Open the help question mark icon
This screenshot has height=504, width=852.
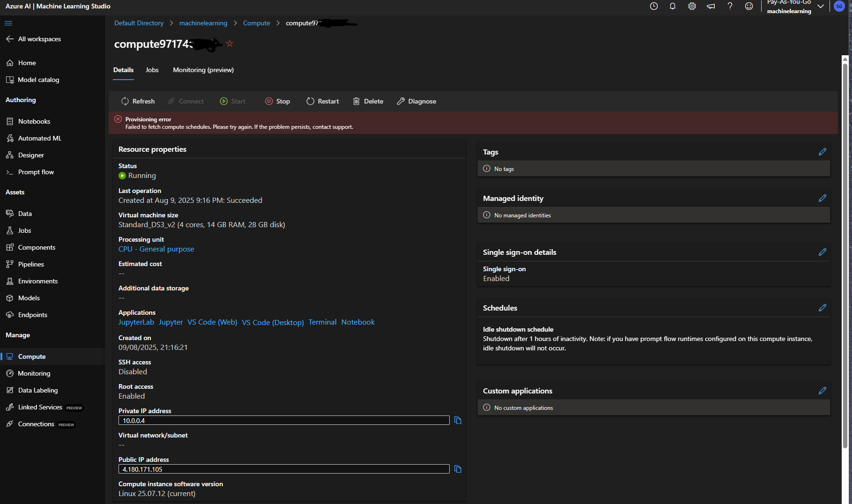point(730,6)
